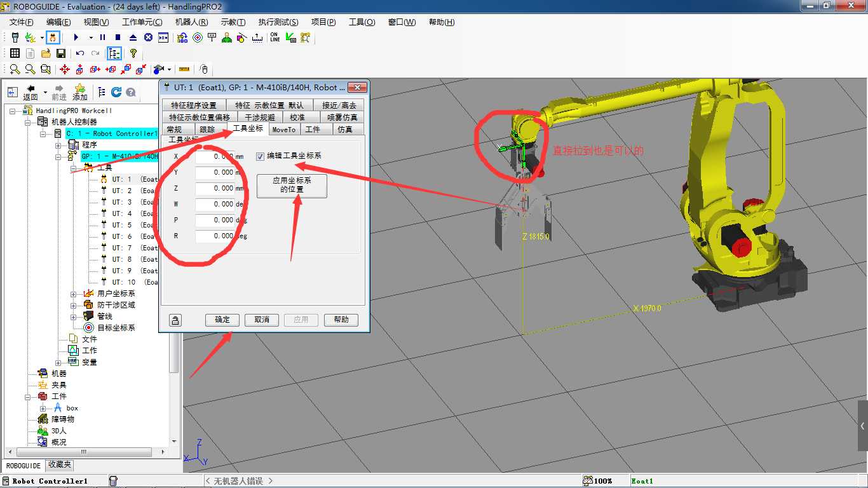The height and width of the screenshot is (488, 868).
Task: Click the 返回 back button
Action: 31,93
